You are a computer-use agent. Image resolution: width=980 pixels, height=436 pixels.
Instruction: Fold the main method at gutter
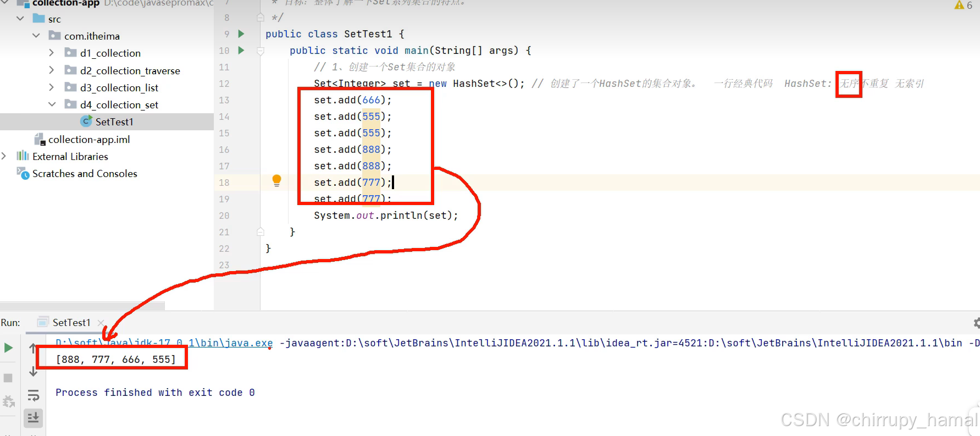pos(261,51)
